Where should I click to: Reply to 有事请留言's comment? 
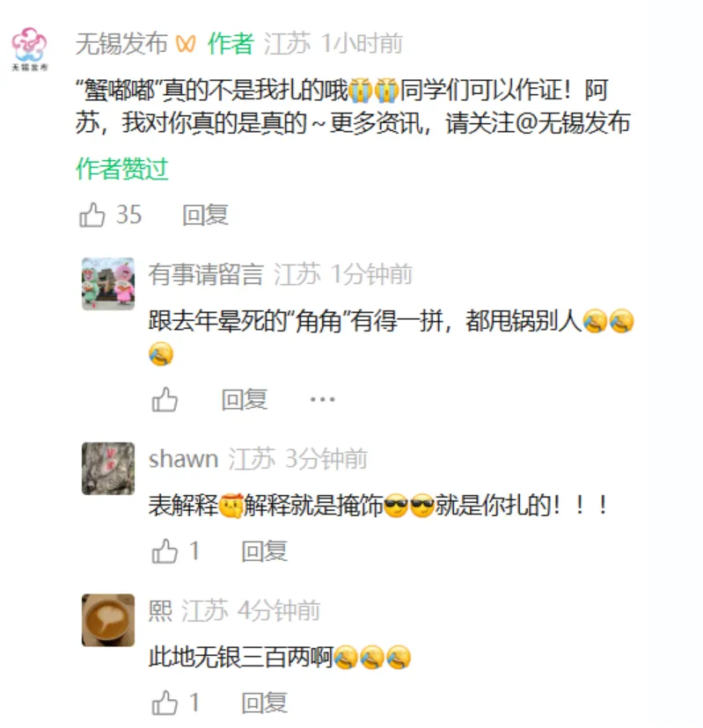pyautogui.click(x=245, y=399)
